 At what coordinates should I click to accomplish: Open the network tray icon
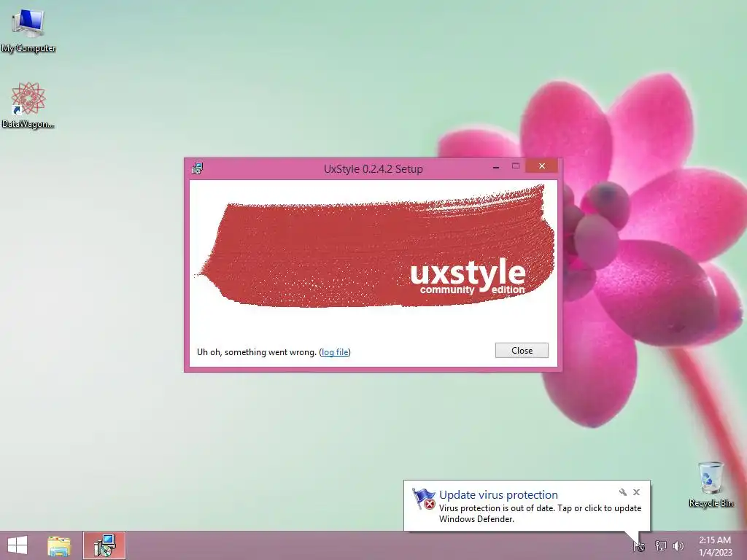pos(660,545)
